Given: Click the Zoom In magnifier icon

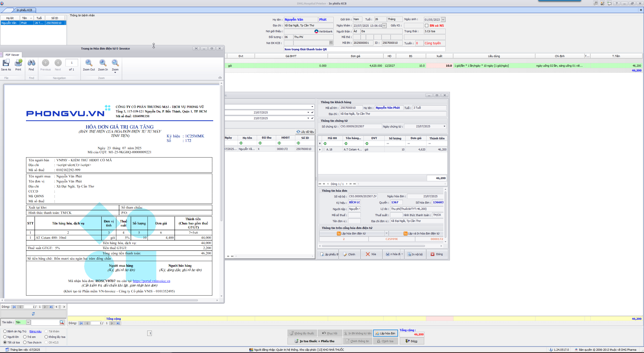Looking at the screenshot, I should click(103, 63).
